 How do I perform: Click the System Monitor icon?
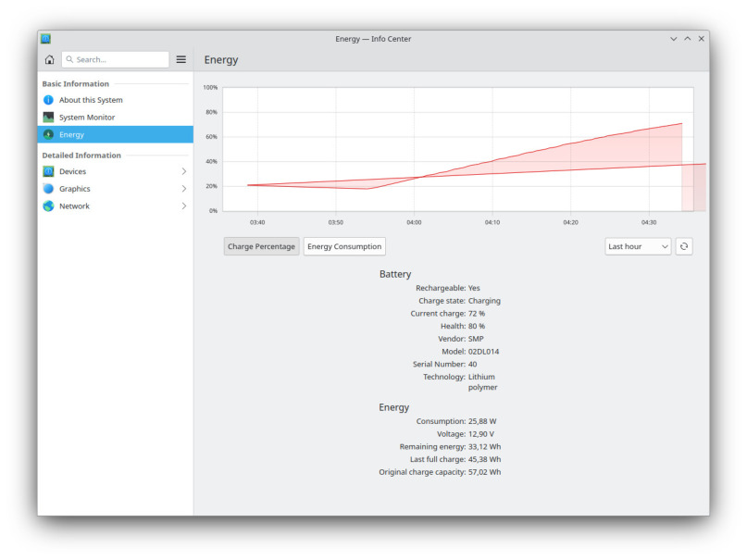coord(48,118)
